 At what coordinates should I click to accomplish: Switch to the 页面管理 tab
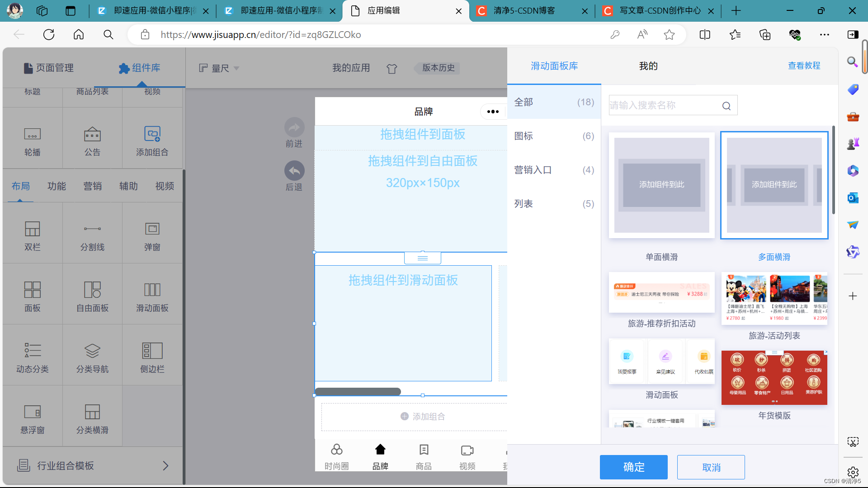[49, 68]
